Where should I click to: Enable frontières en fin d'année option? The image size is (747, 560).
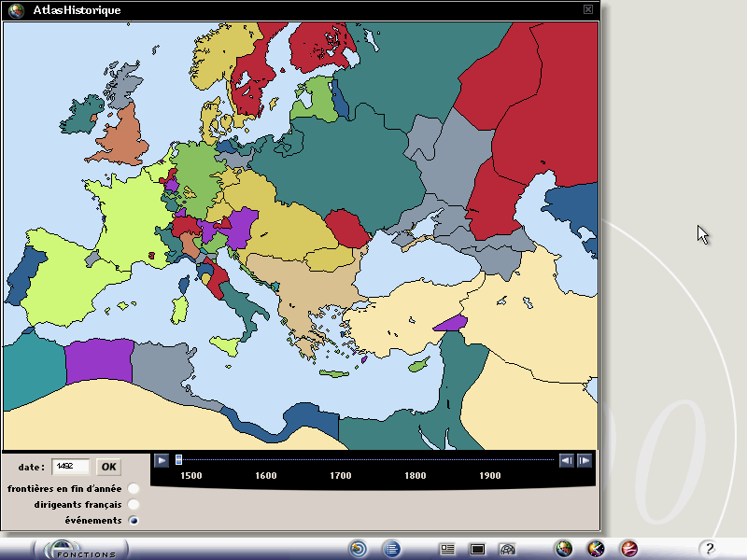point(134,488)
